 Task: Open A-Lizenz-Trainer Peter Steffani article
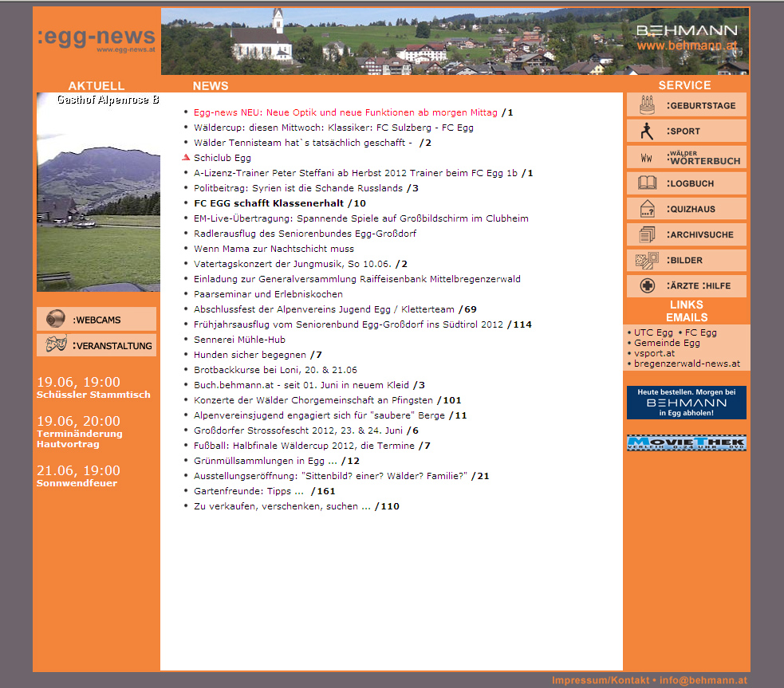(x=356, y=173)
